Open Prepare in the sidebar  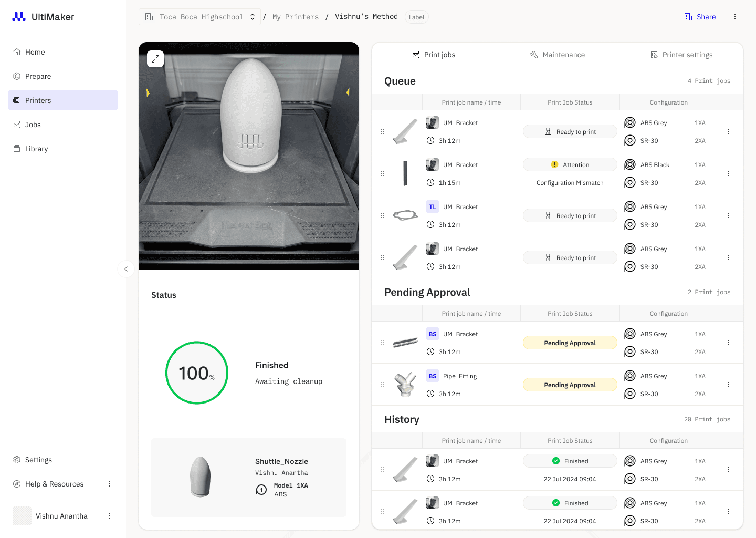[x=63, y=76]
